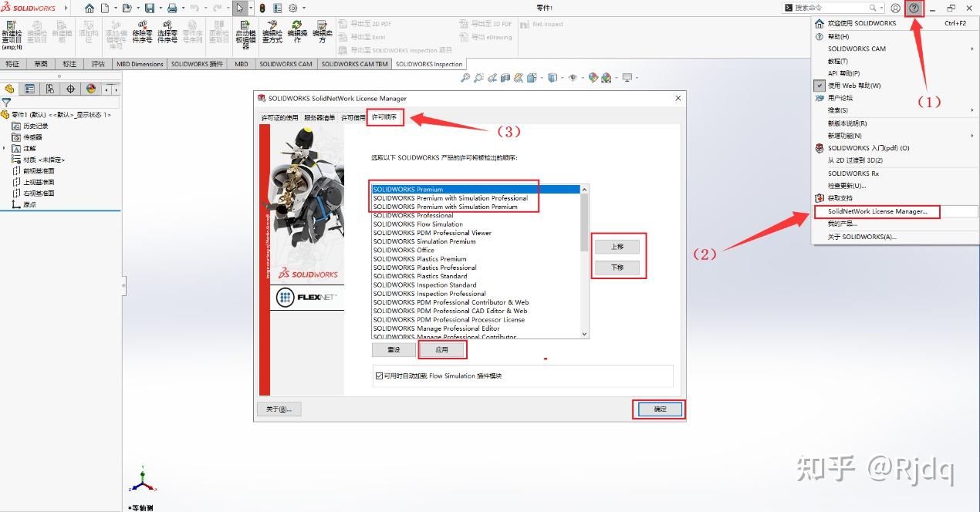
Task: Click the settings gear in the top toolbar
Action: [293, 8]
